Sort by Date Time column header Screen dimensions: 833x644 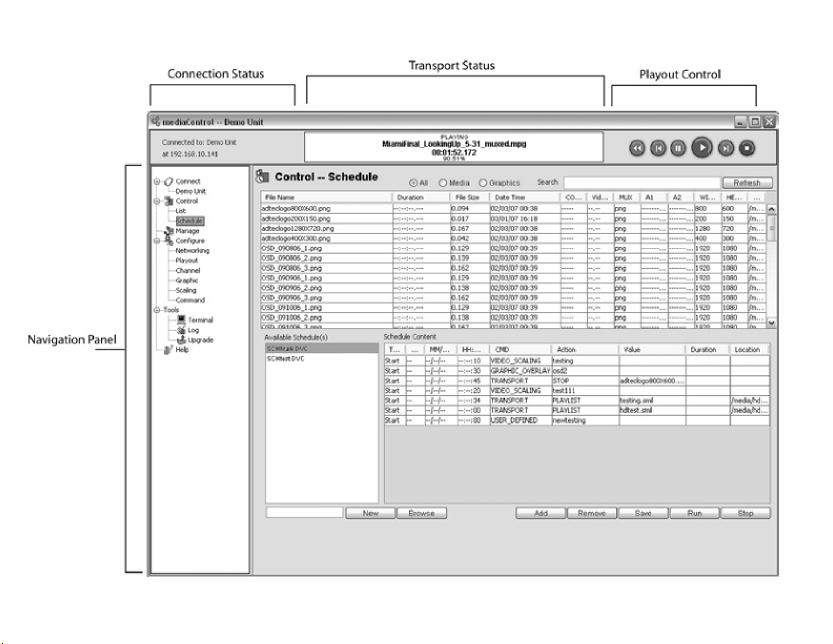pos(525,198)
